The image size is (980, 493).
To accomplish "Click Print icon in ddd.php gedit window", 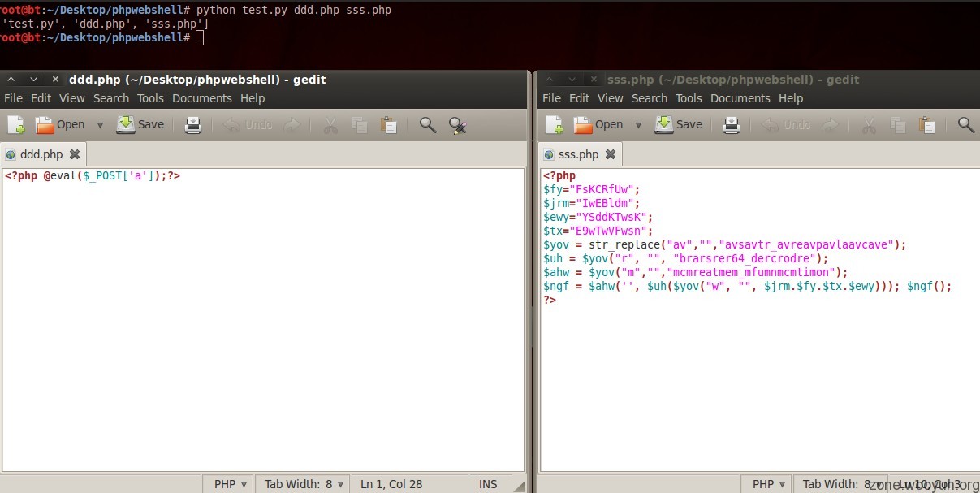I will 193,124.
